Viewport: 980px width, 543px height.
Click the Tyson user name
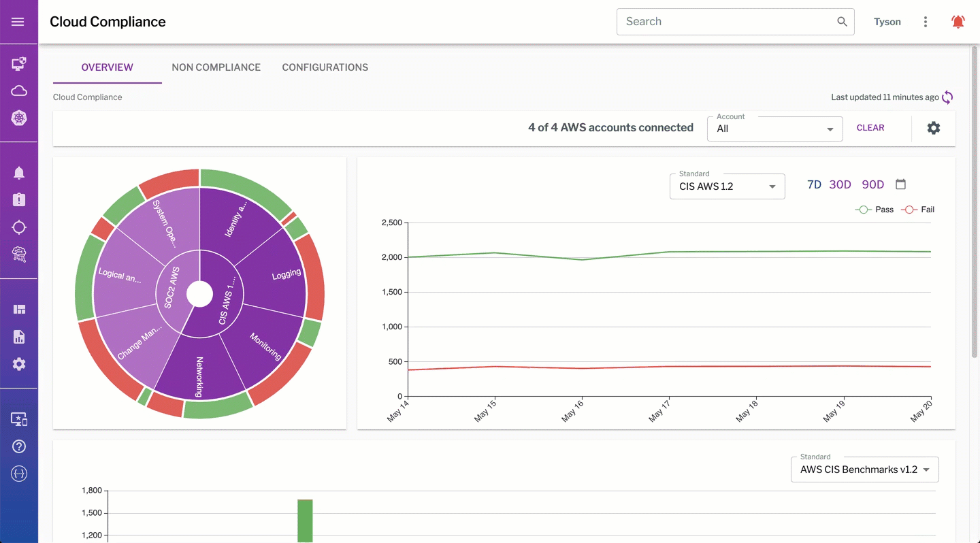tap(887, 22)
